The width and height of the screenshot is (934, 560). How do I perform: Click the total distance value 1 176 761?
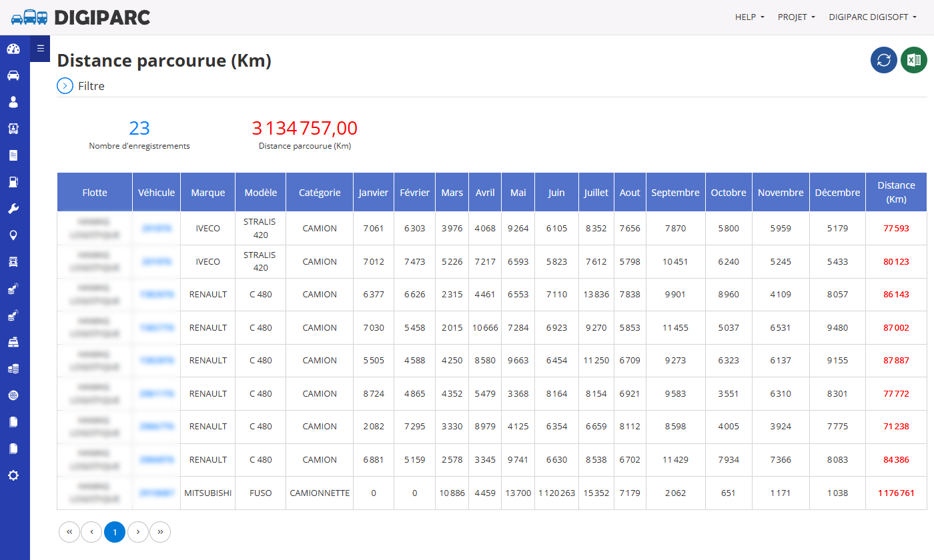897,493
